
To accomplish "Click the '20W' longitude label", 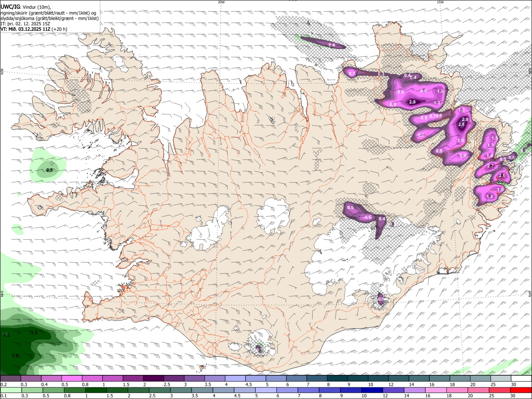I will (221, 2).
